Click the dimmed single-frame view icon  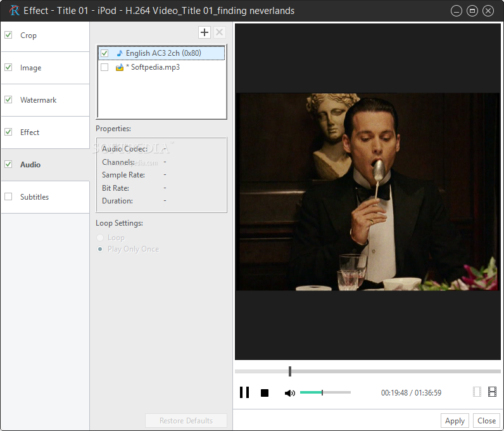coord(477,392)
